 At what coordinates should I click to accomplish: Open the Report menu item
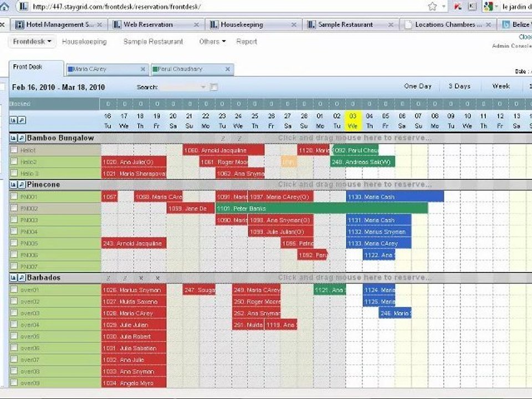pos(247,42)
